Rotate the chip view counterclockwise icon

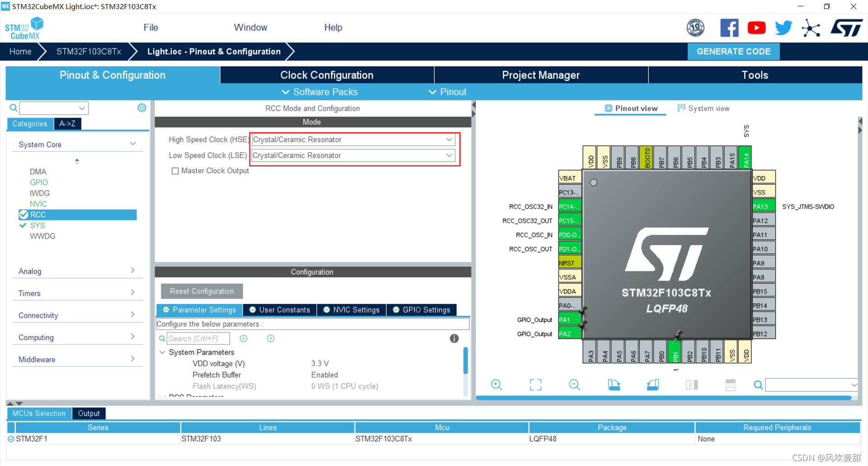point(653,385)
